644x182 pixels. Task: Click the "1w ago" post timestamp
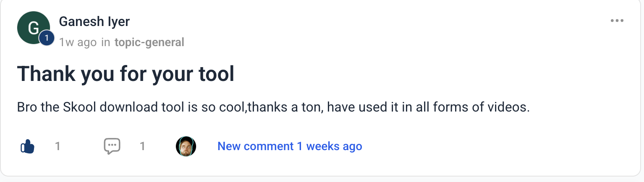tap(78, 42)
